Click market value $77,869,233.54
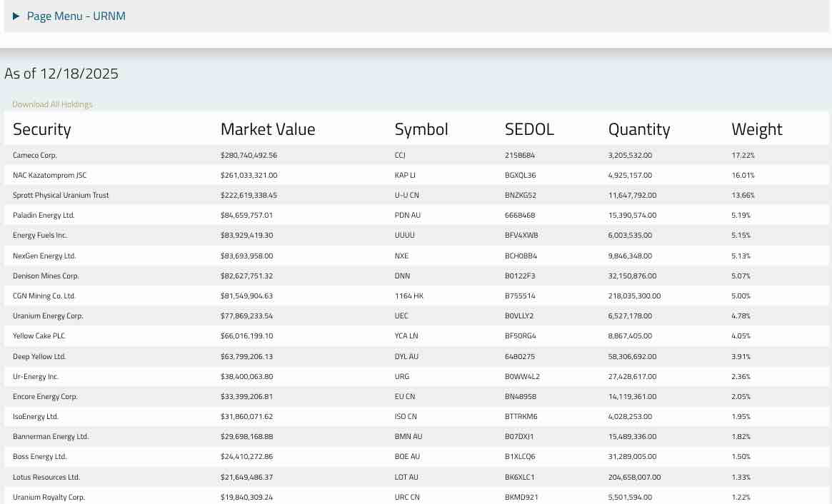 tap(246, 316)
